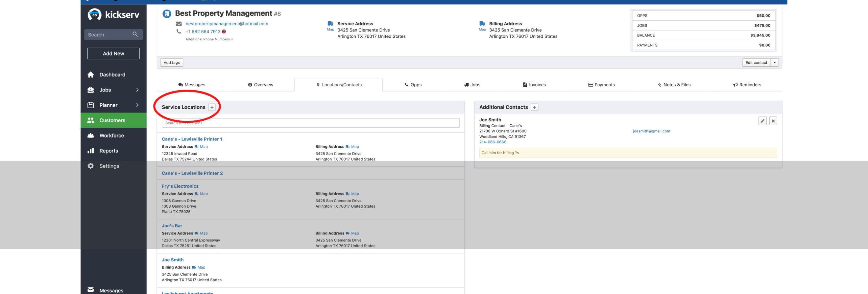
Task: Click the plus icon beside Service Locations
Action: (212, 107)
